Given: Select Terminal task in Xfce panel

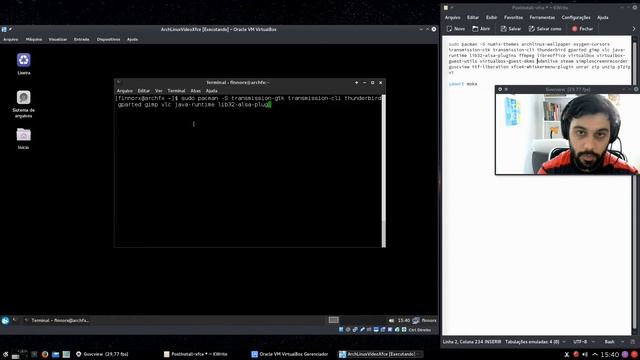Looking at the screenshot, I should coord(56,320).
